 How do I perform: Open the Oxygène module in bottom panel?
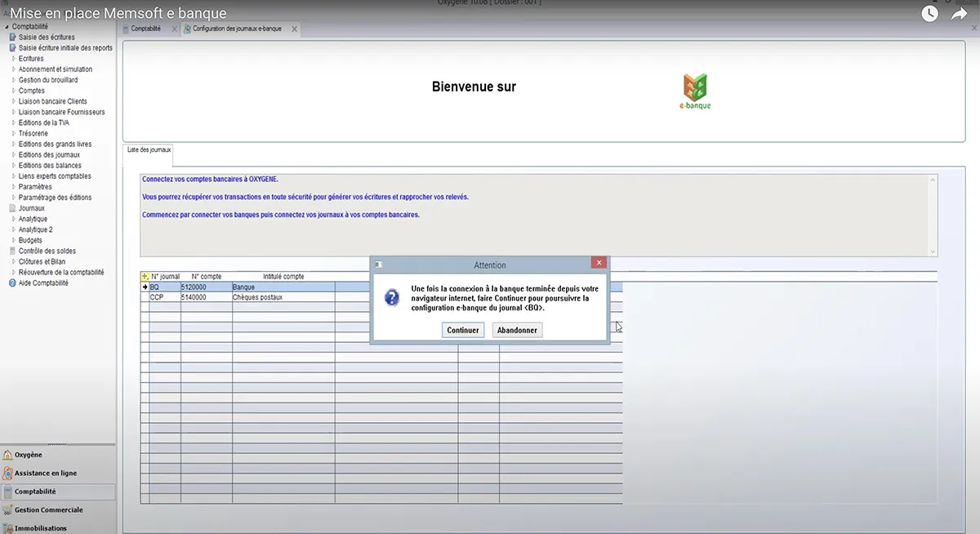(x=58, y=455)
